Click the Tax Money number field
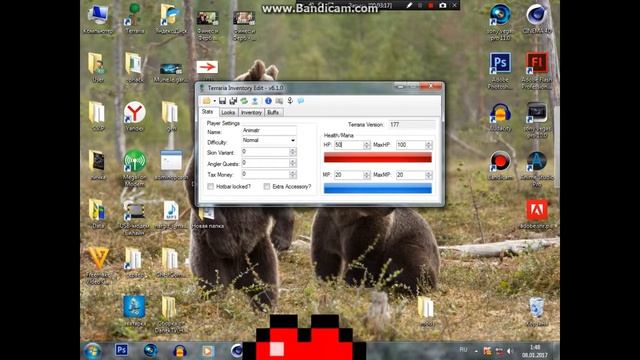Image resolution: width=640 pixels, height=360 pixels. pos(266,174)
